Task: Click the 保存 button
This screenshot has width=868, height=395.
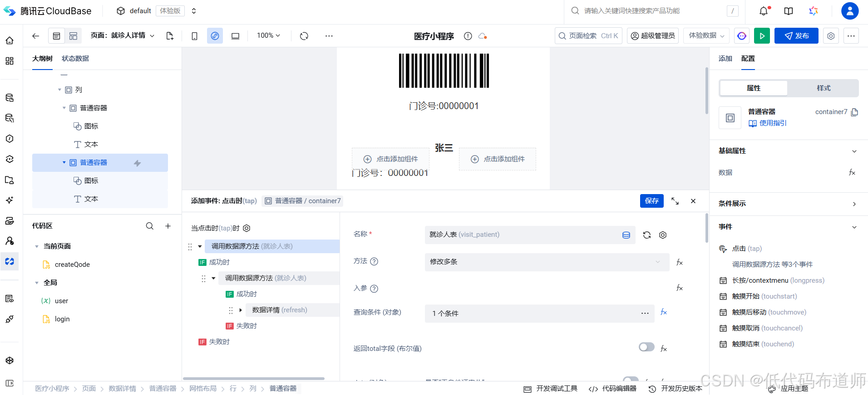Action: [652, 201]
